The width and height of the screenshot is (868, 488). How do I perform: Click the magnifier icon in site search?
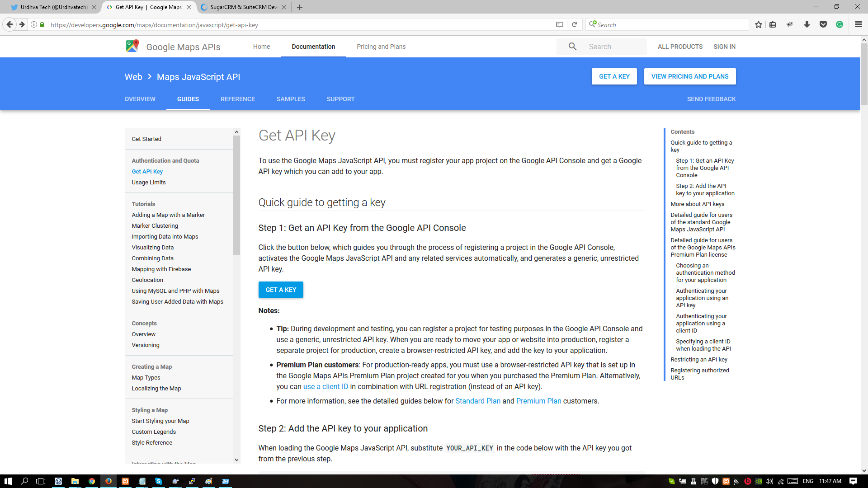pyautogui.click(x=572, y=47)
